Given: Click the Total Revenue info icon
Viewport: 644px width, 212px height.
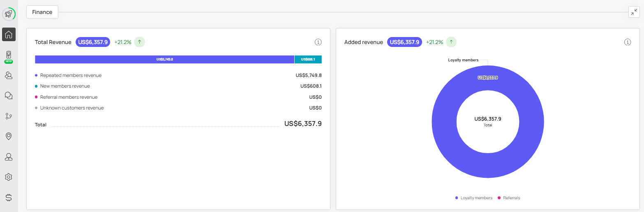Looking at the screenshot, I should tap(318, 42).
